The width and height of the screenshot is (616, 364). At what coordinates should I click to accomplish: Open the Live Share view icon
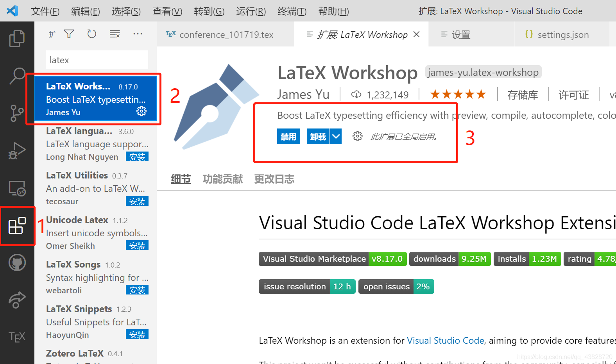coord(17,300)
